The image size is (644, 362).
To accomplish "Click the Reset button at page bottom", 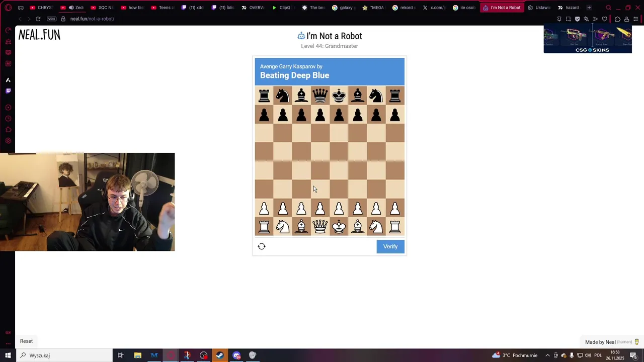I will click(26, 341).
